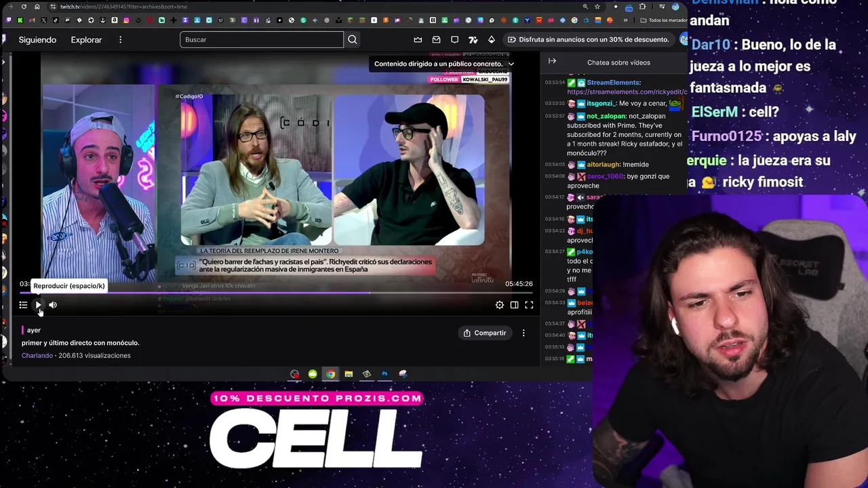Click the ad-free 30% discount offer button
The width and height of the screenshot is (868, 488).
pos(588,40)
